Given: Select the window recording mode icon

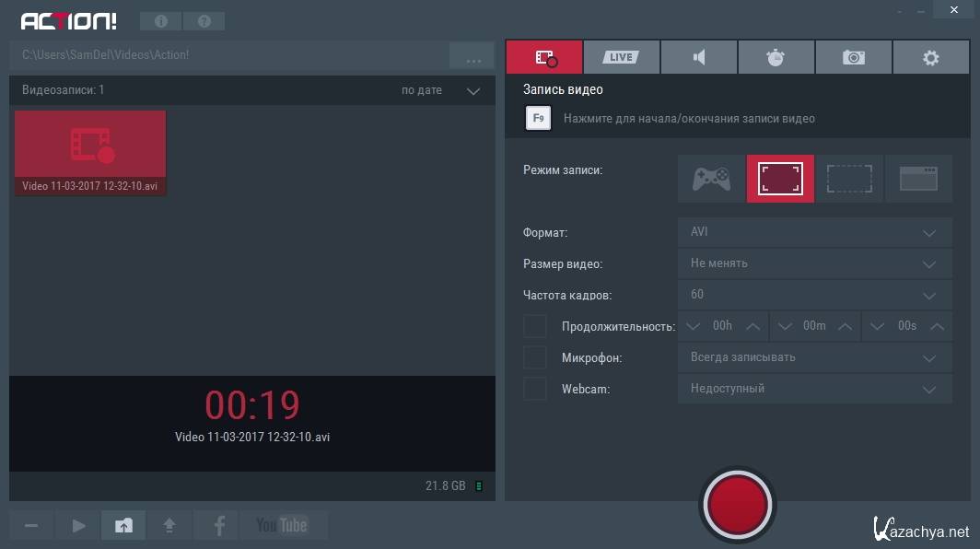Looking at the screenshot, I should point(918,179).
